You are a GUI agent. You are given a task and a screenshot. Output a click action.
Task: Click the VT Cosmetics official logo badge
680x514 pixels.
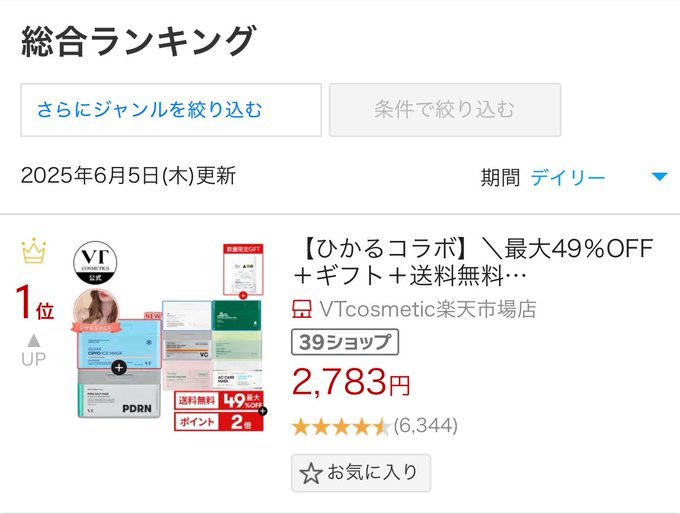[95, 263]
